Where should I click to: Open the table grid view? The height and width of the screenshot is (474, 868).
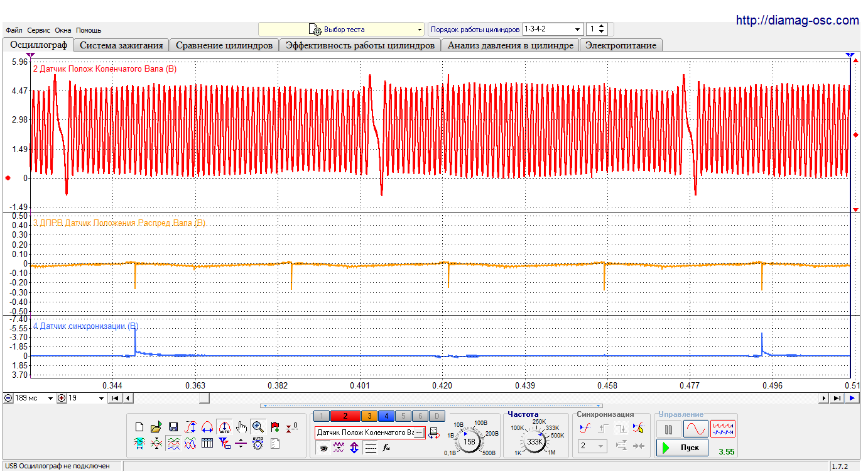coord(207,444)
